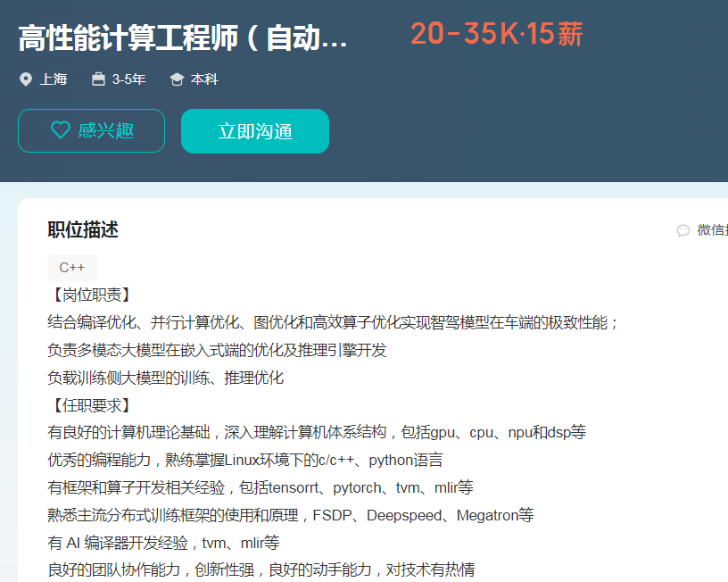Open the 微信 share link text

(711, 230)
